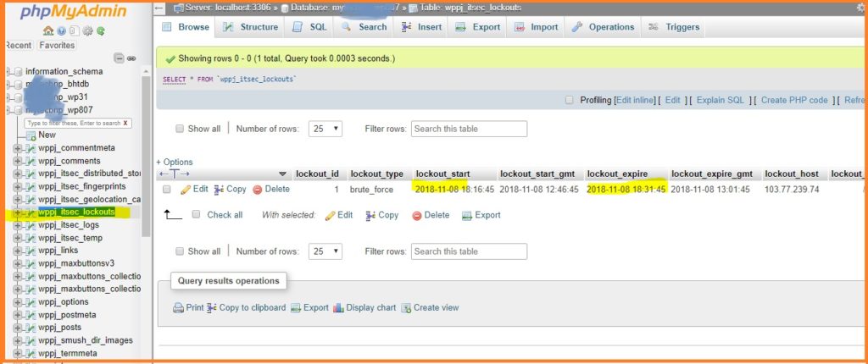Click the upper Search this table field
The height and width of the screenshot is (364, 868).
(x=469, y=129)
